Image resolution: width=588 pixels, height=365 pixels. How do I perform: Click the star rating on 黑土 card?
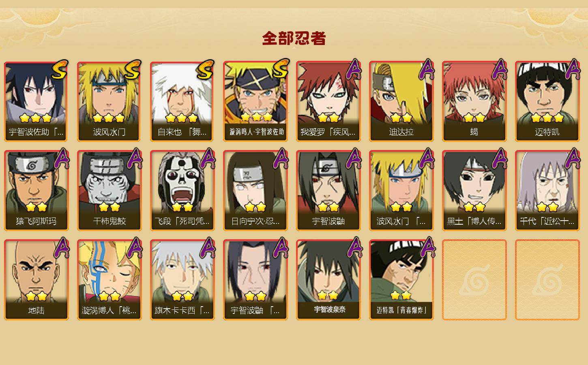coord(474,207)
